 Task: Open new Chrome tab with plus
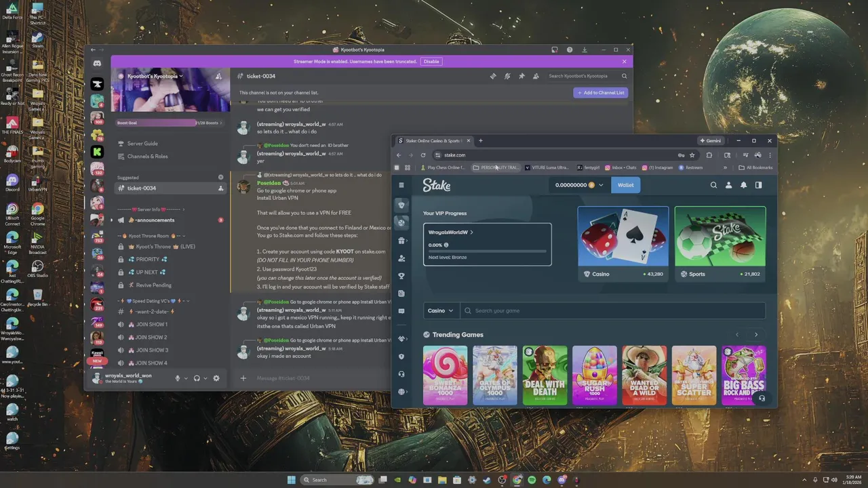481,141
